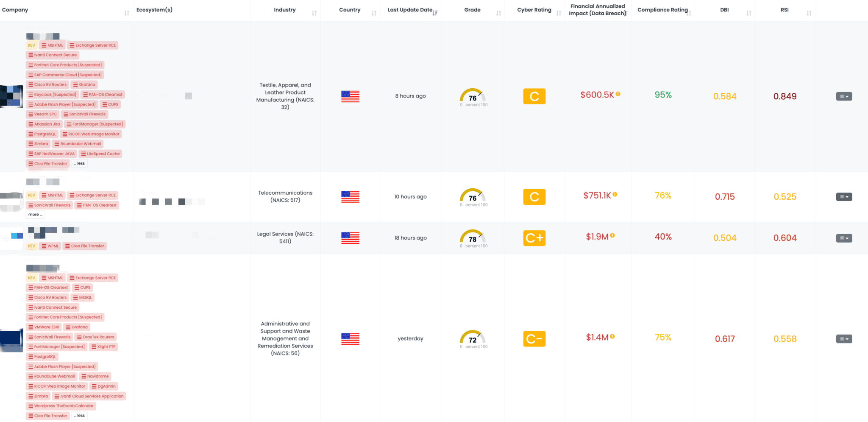Click info icon beside $600.5K financial impact

click(618, 94)
